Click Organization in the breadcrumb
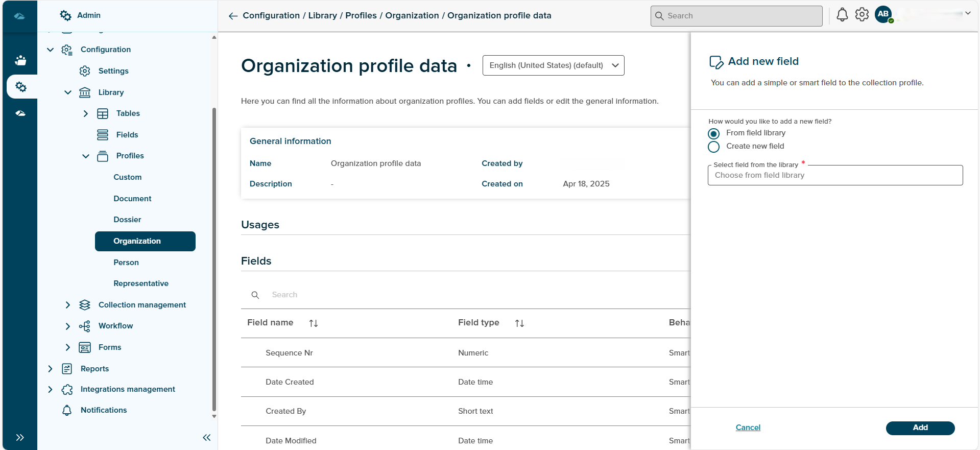Screen dimensions: 980x450 [x=412, y=15]
